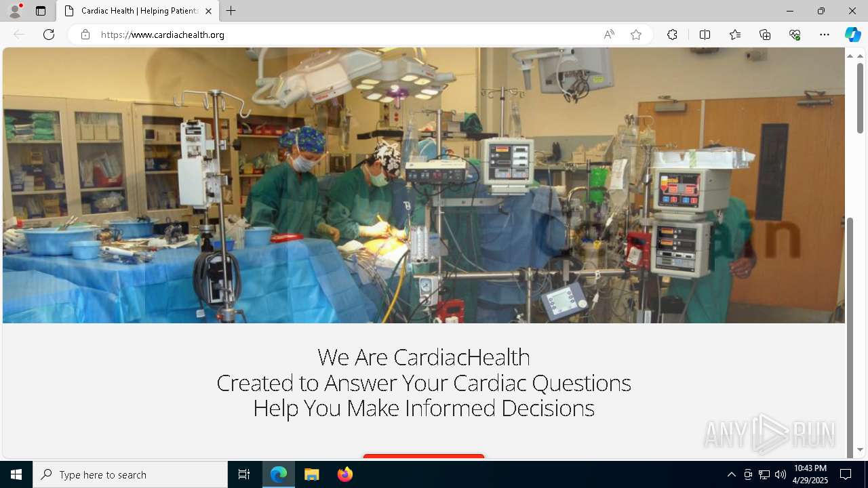Add this page to favorites star
This screenshot has height=488, width=868.
click(x=636, y=35)
